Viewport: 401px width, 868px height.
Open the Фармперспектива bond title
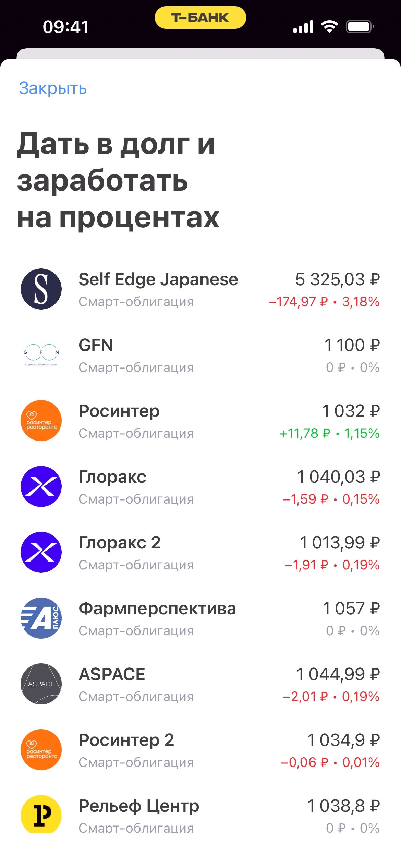(x=157, y=608)
